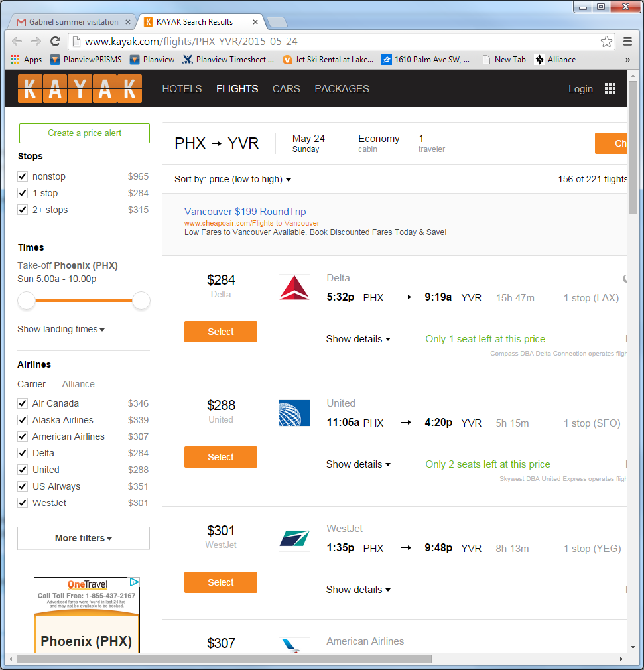The image size is (644, 670).
Task: Open the apps grid icon beside Login
Action: point(610,88)
